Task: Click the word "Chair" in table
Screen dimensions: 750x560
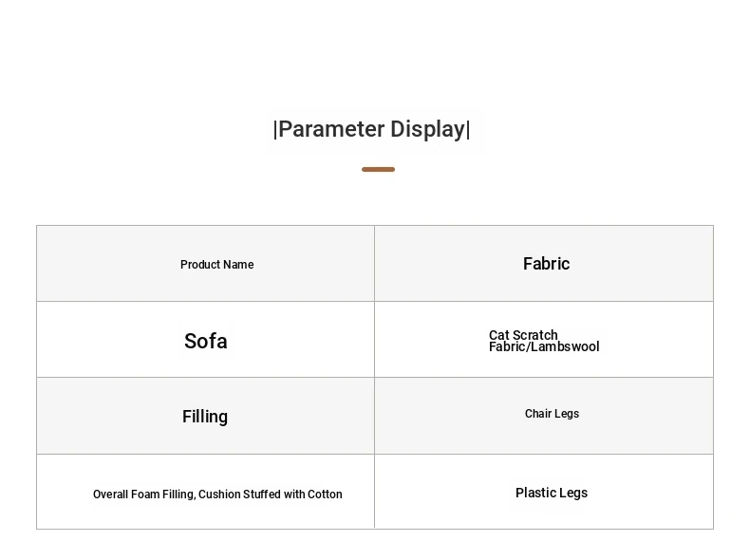Action: click(539, 414)
